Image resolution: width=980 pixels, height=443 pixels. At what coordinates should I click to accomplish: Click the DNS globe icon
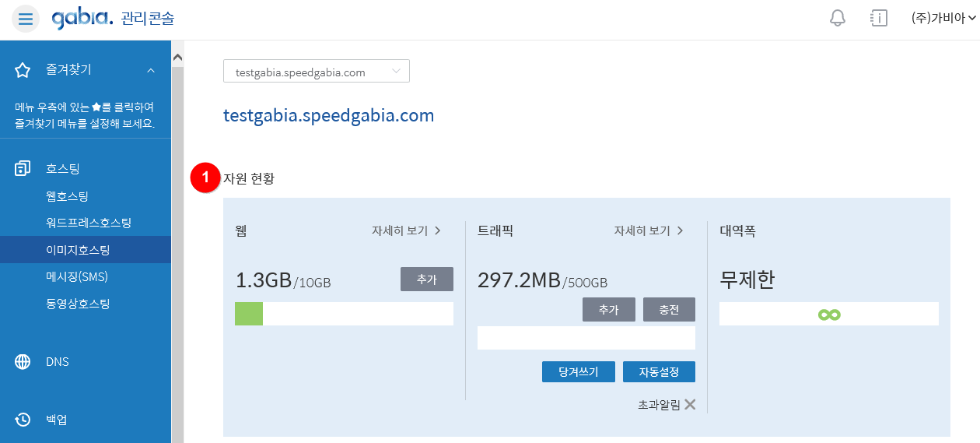(x=23, y=362)
